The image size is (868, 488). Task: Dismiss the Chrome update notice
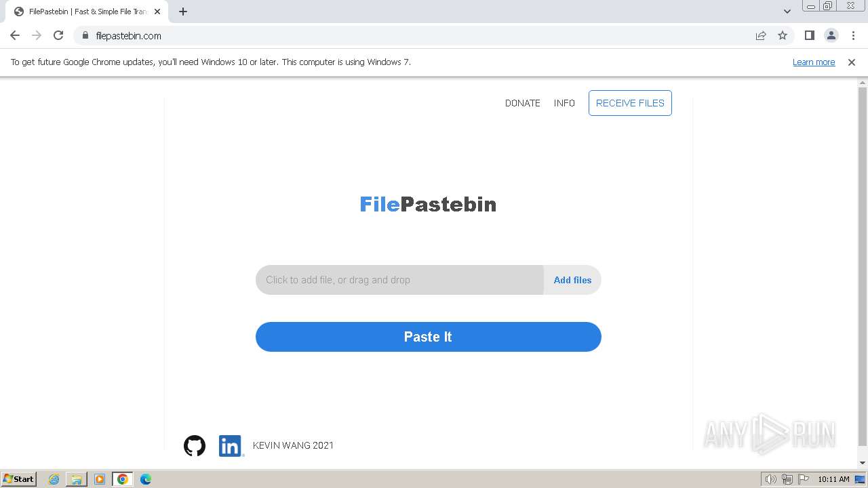[852, 62]
